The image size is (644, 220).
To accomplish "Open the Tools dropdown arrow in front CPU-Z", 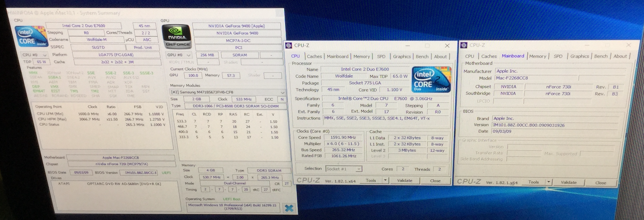I will [x=385, y=181].
